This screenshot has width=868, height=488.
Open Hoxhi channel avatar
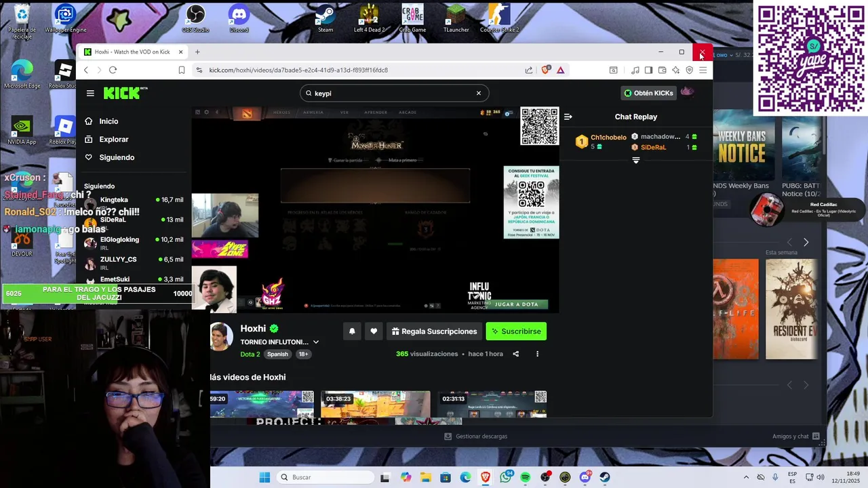220,337
